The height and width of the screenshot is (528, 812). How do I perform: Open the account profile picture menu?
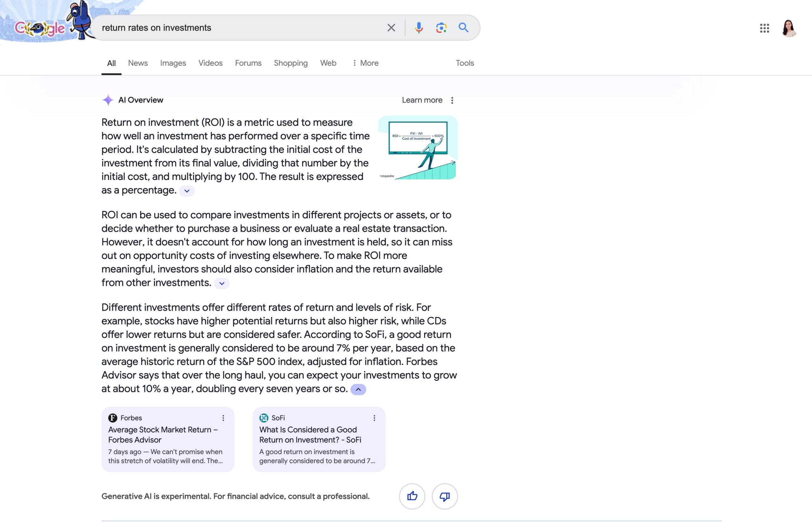[789, 28]
